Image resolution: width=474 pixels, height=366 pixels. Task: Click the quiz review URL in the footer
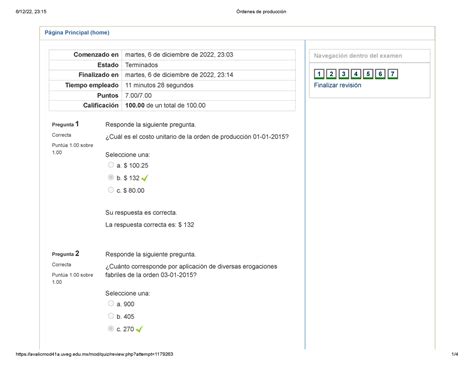94,354
